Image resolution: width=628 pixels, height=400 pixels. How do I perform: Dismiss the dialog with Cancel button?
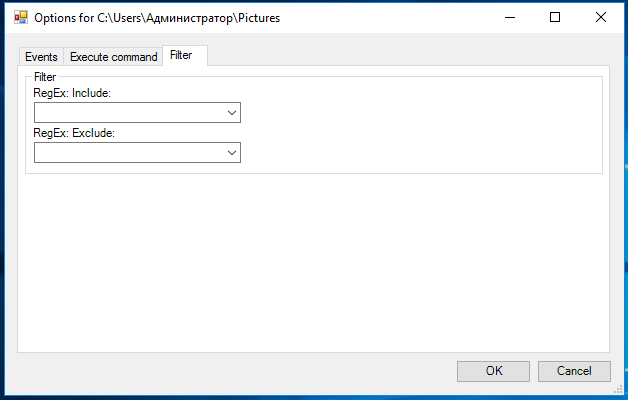point(574,371)
